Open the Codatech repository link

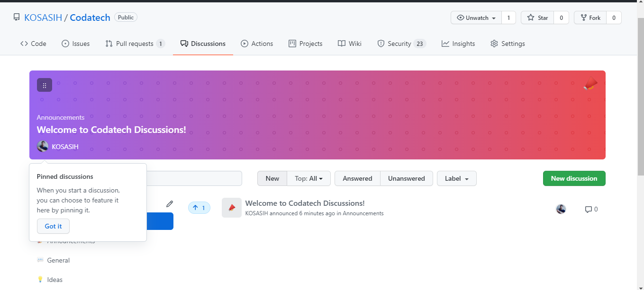(x=90, y=18)
